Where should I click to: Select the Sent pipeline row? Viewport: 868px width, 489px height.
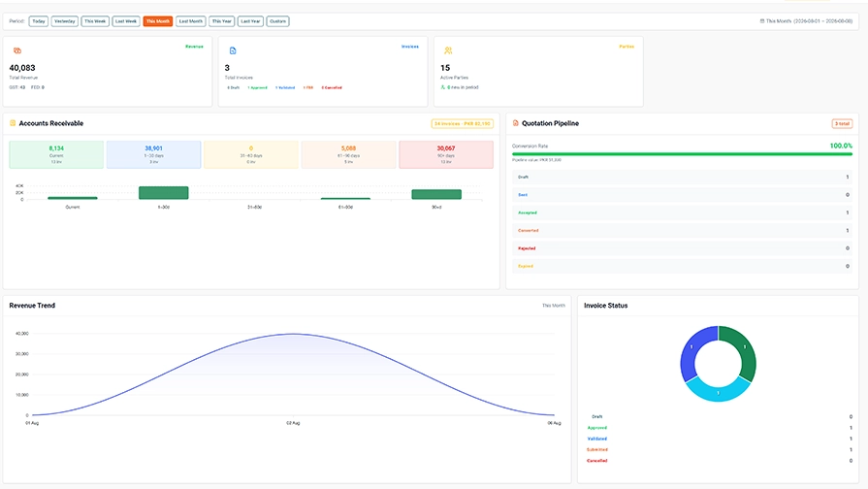682,195
